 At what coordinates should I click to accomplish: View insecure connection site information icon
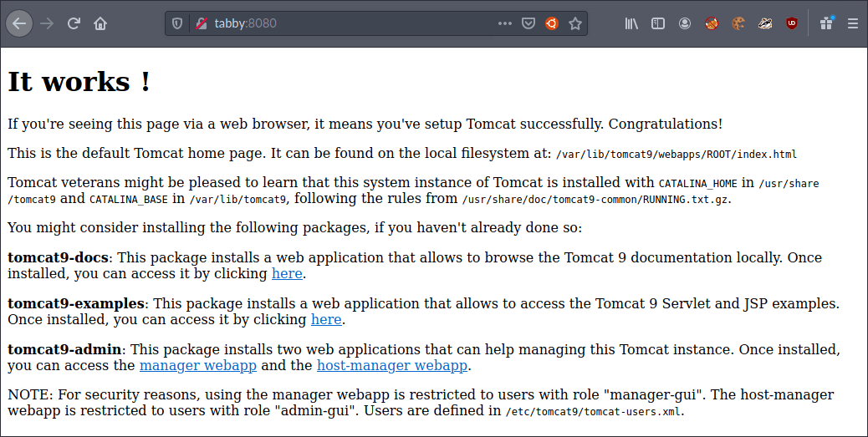point(202,23)
